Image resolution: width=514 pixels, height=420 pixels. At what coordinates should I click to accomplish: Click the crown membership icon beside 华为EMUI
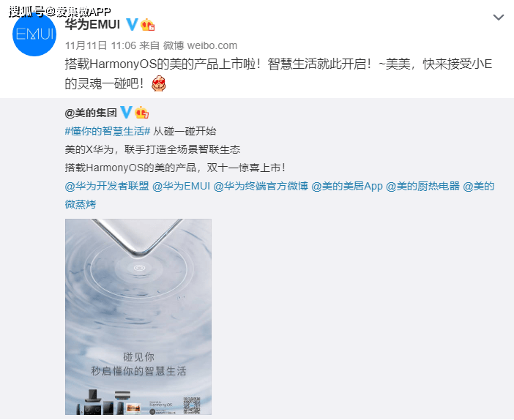point(147,25)
